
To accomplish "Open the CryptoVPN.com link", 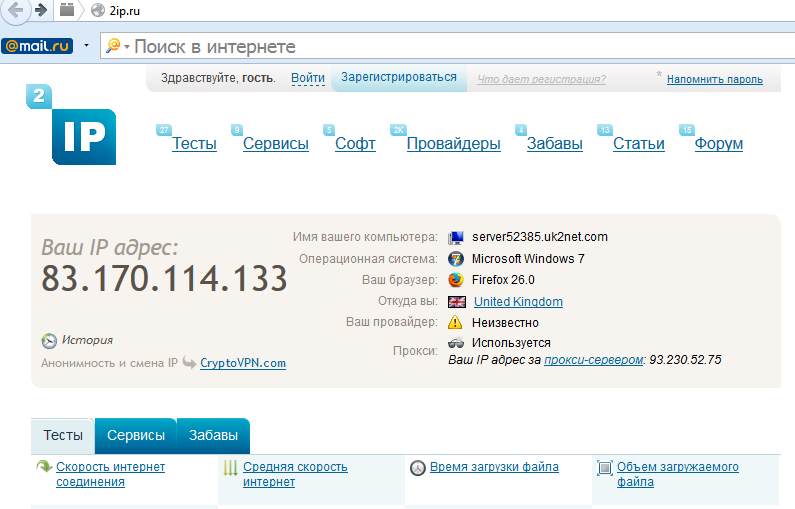I will (243, 363).
